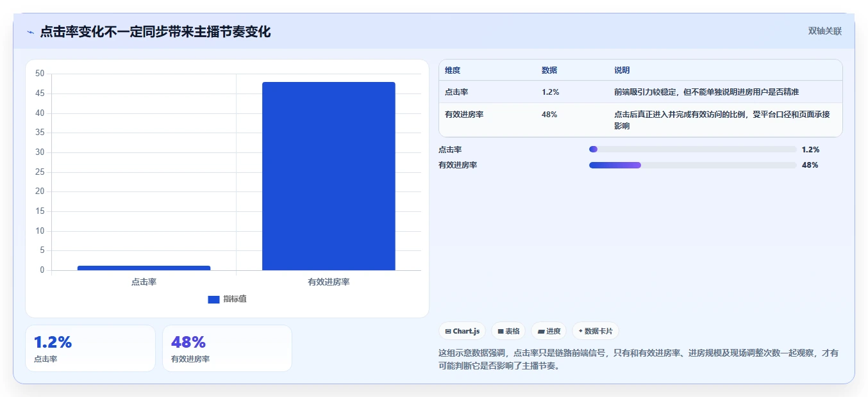Screen dimensions: 868x397
Task: Click the 点击率 bar in the chart
Action: [144, 268]
